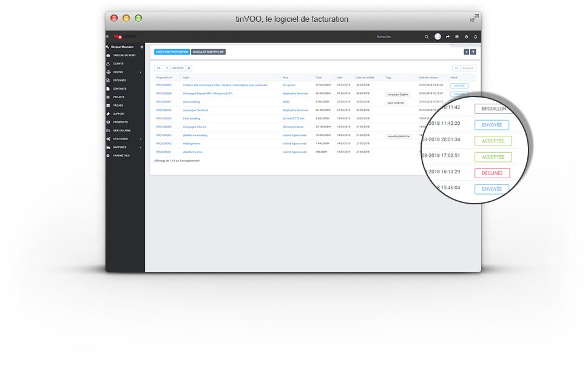Click the red close window button
The height and width of the screenshot is (365, 588).
pyautogui.click(x=114, y=18)
